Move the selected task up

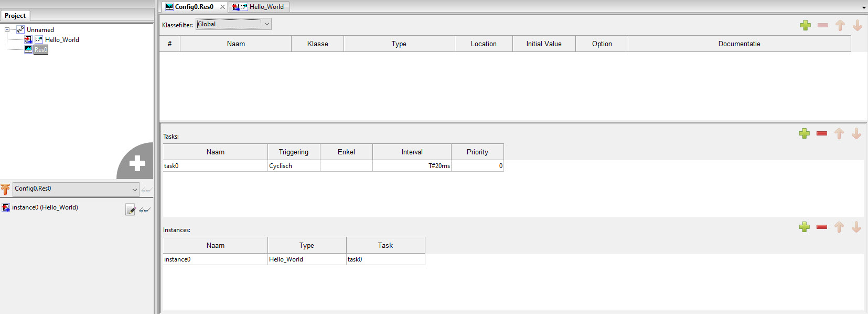coord(839,133)
